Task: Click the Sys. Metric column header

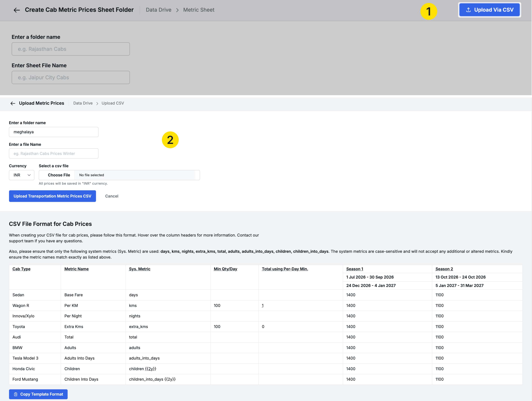Action: click(140, 269)
